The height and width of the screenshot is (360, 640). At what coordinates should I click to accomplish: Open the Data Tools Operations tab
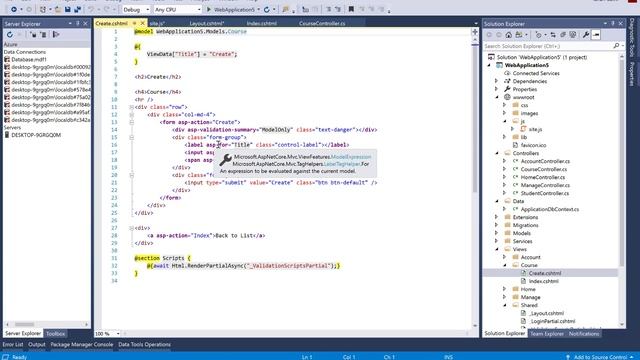tap(144, 344)
